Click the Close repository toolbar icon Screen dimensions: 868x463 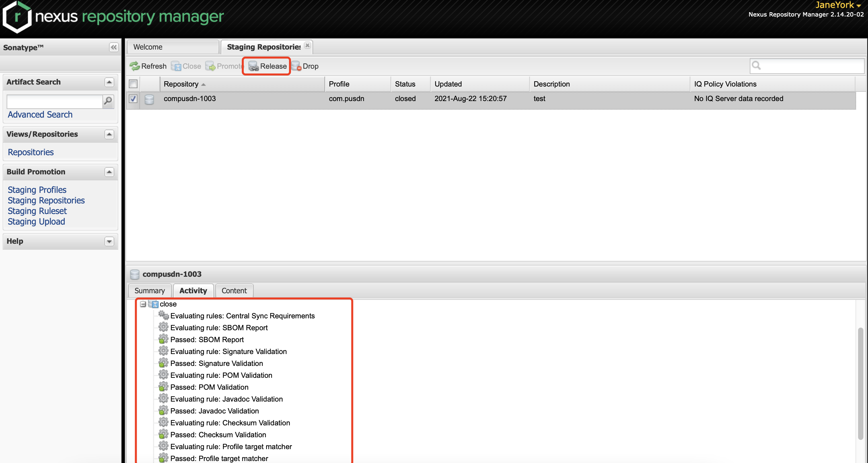tap(176, 66)
